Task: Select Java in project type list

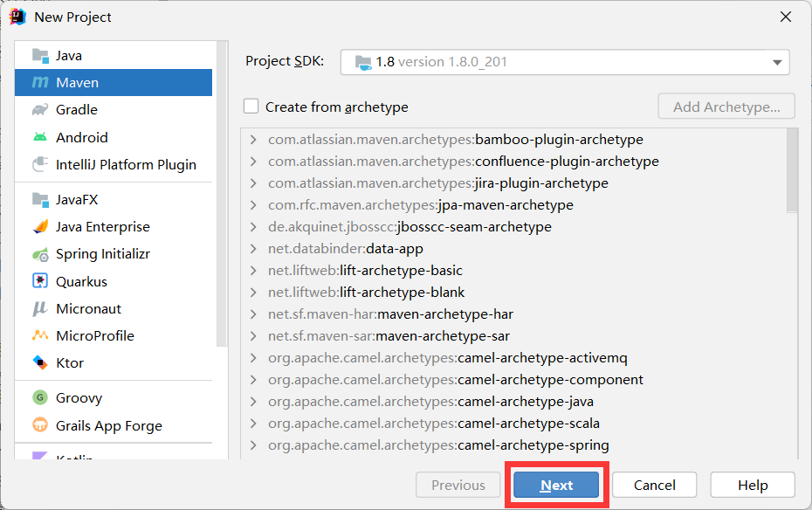Action: coord(114,55)
